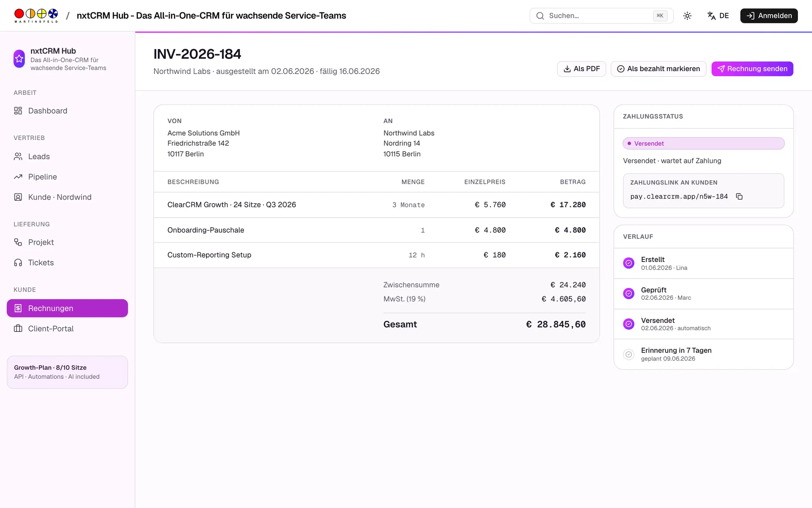Open the Growth-Plan seats card
812x508 pixels.
(x=67, y=372)
